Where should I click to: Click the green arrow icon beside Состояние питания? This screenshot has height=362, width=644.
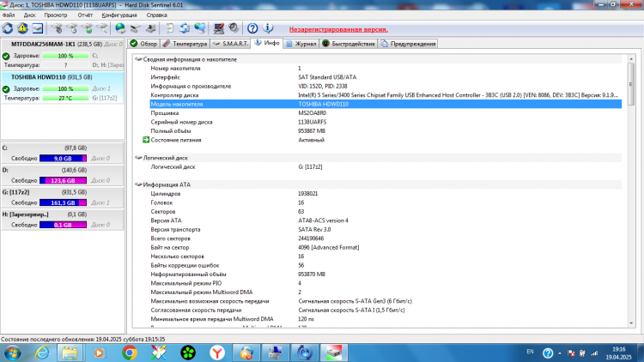[x=146, y=140]
